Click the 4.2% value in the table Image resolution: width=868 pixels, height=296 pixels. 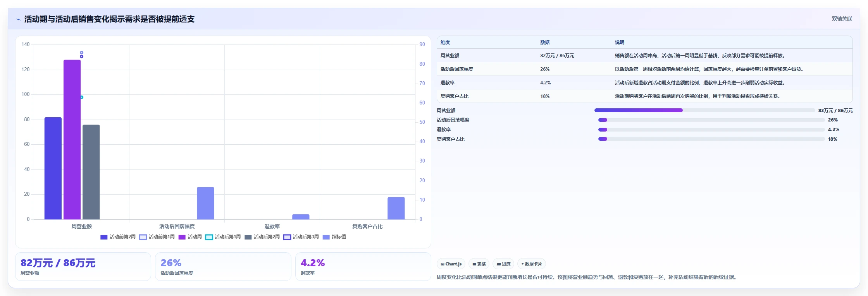(546, 83)
